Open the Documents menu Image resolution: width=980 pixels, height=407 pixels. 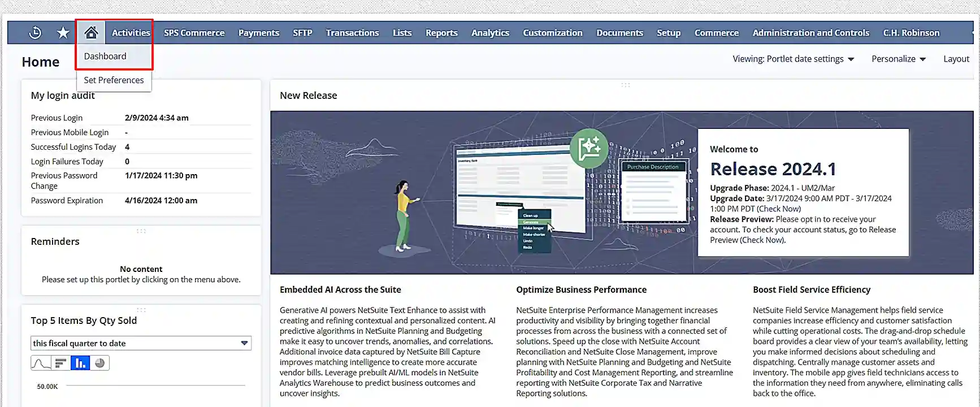click(620, 33)
